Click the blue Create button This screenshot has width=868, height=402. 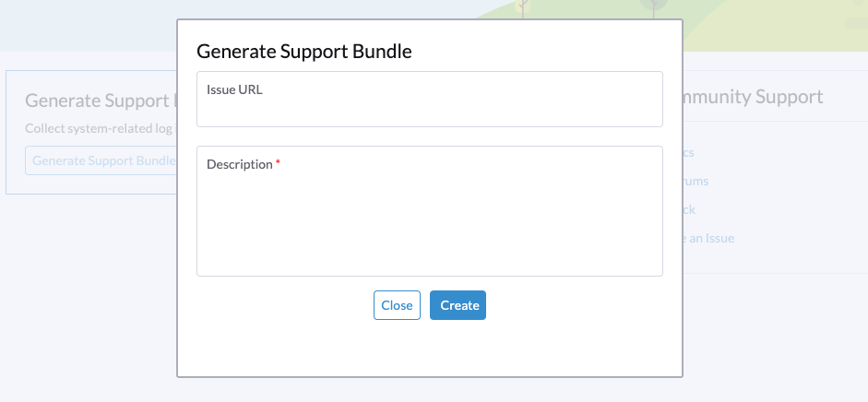[458, 305]
